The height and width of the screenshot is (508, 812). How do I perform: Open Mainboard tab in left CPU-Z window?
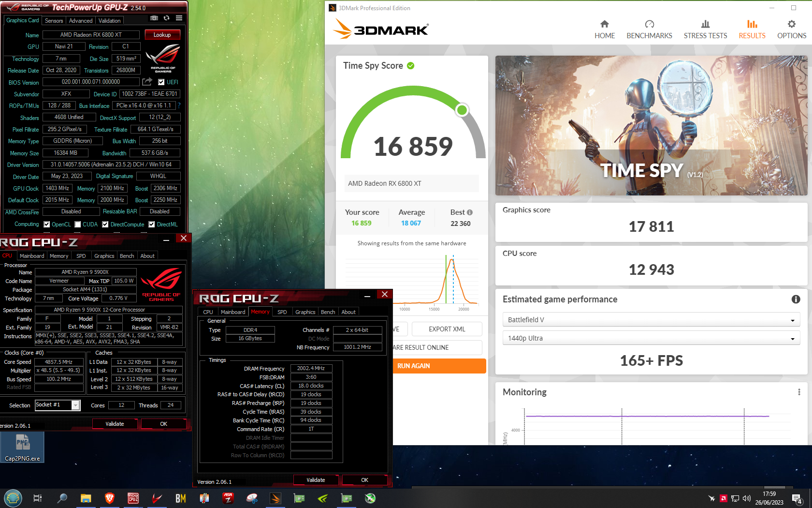tap(32, 256)
